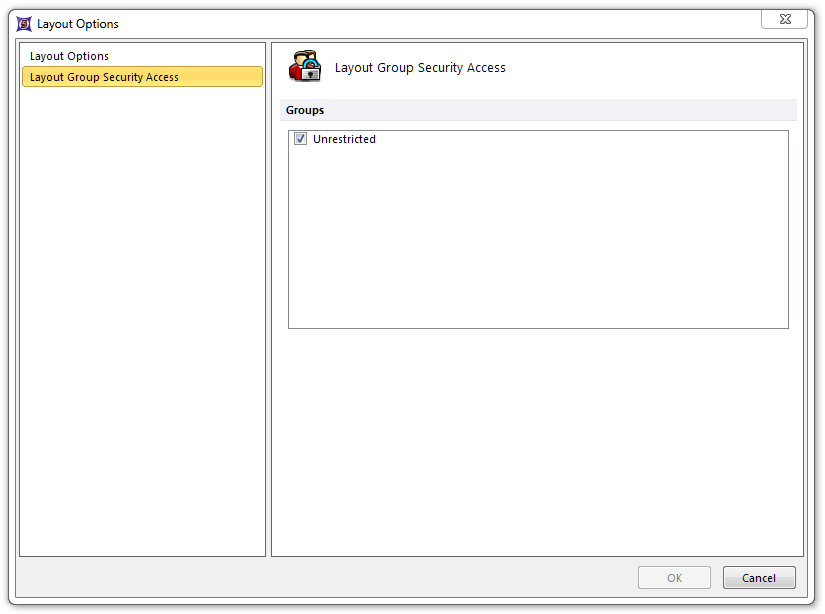Screen dimensions: 825x614
Task: Click the application icon in the title bar
Action: [x=24, y=24]
